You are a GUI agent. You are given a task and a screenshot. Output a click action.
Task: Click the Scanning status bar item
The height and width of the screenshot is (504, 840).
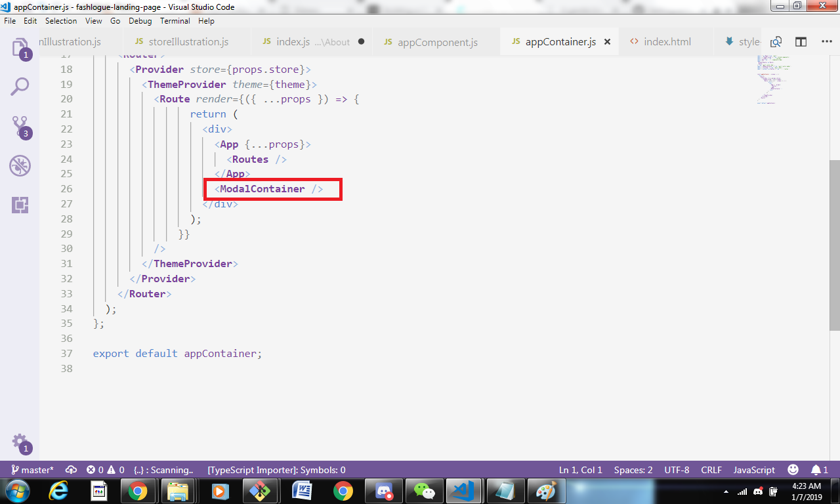(x=163, y=470)
